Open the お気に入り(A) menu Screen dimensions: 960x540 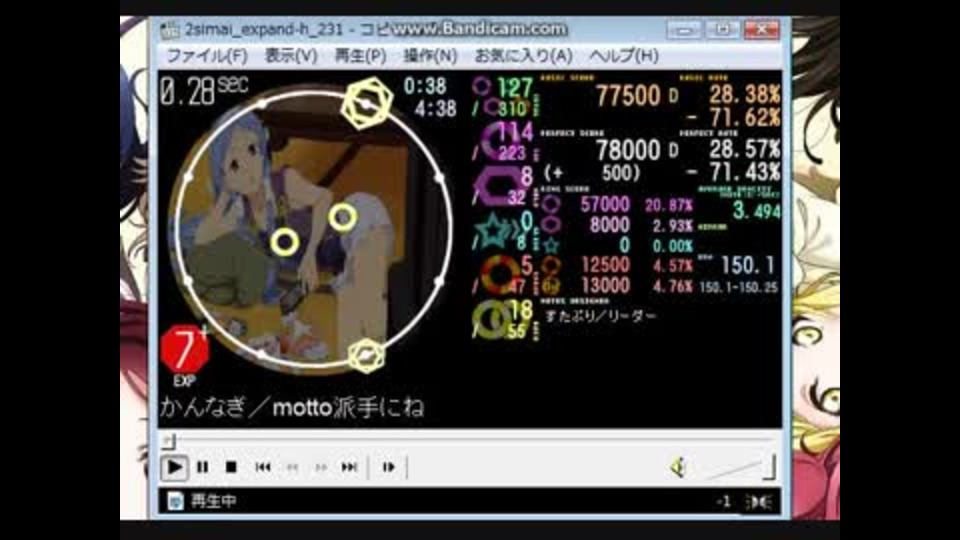(523, 56)
